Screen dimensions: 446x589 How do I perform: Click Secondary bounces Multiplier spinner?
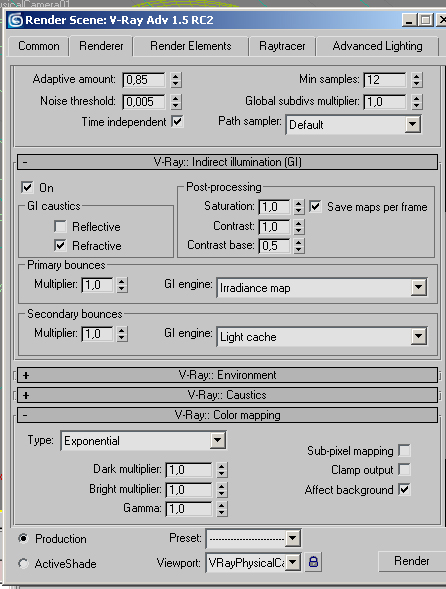(121, 334)
